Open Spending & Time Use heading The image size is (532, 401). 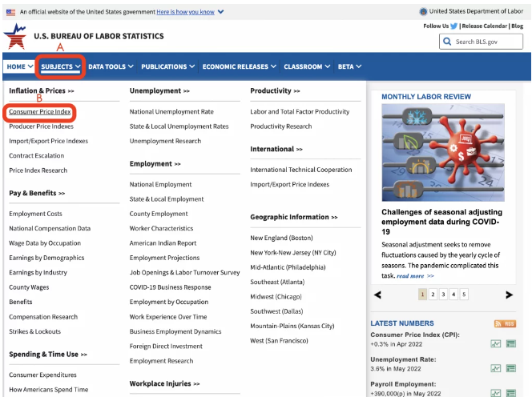pyautogui.click(x=48, y=355)
